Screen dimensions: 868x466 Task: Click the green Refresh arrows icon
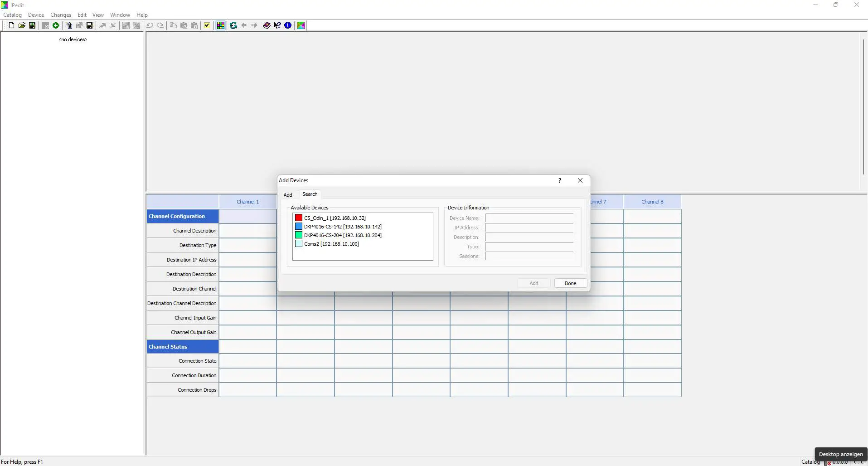pos(233,25)
